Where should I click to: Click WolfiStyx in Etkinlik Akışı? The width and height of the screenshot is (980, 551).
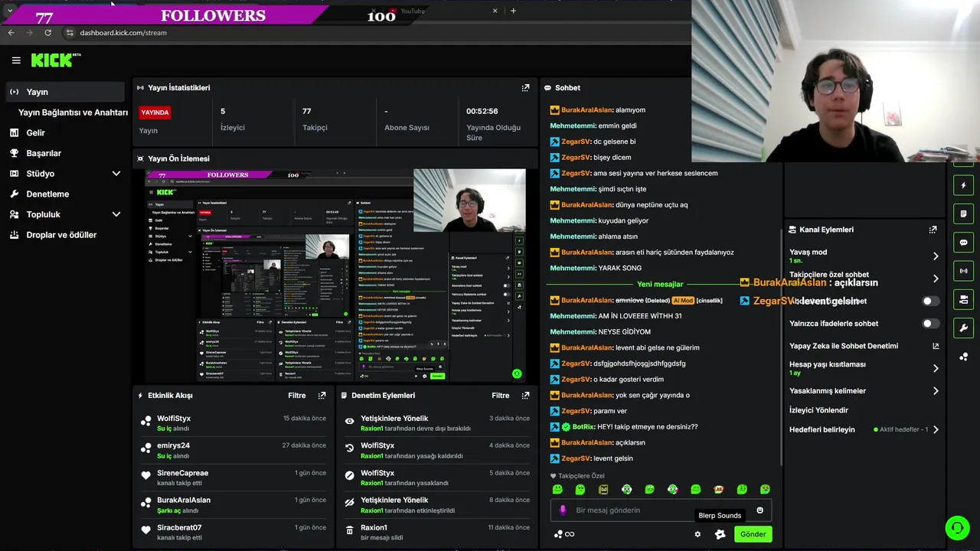coord(174,419)
